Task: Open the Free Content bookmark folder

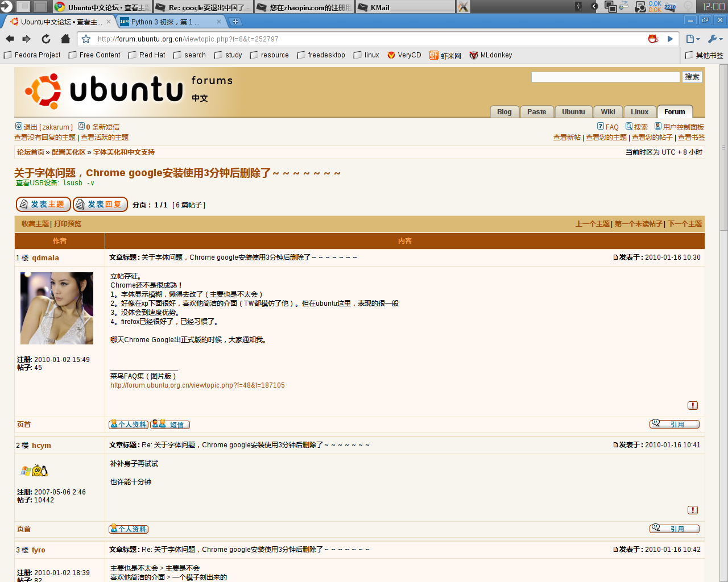Action: (x=94, y=55)
